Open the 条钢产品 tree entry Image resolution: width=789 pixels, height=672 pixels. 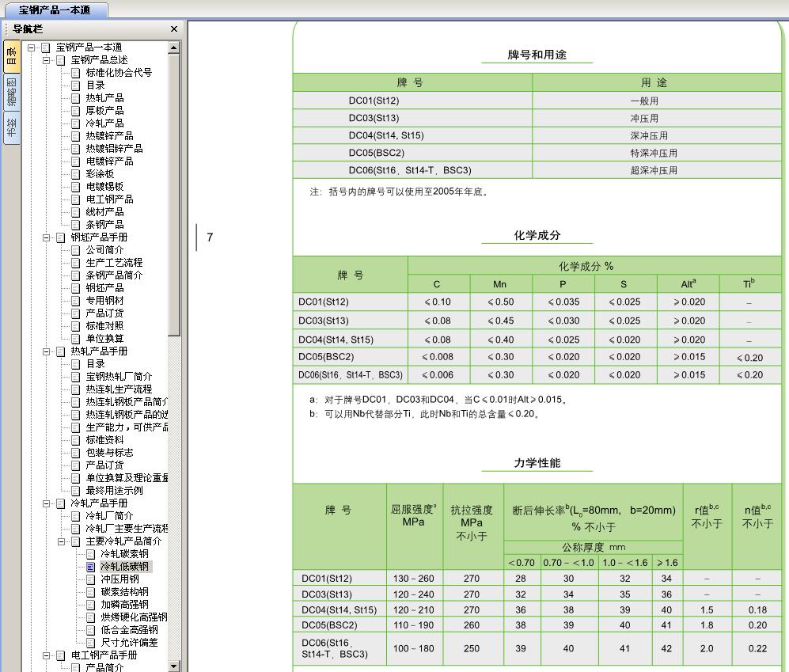click(104, 225)
